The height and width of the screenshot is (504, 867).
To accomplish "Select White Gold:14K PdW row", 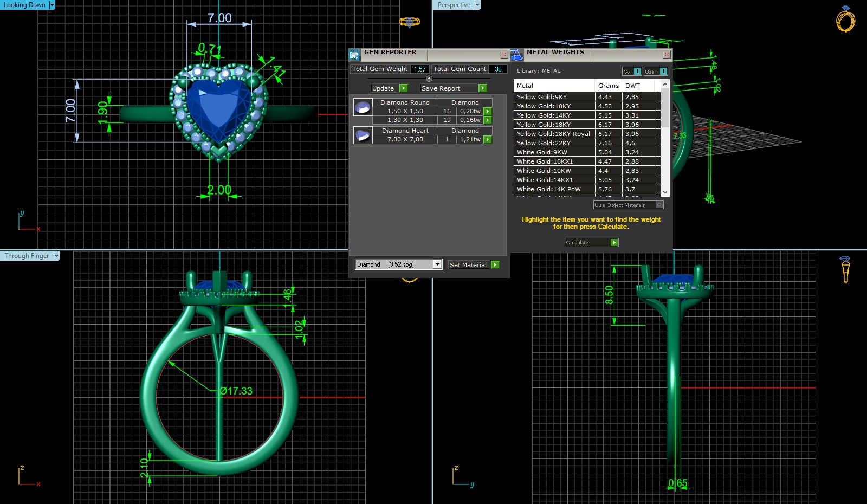I will 587,189.
